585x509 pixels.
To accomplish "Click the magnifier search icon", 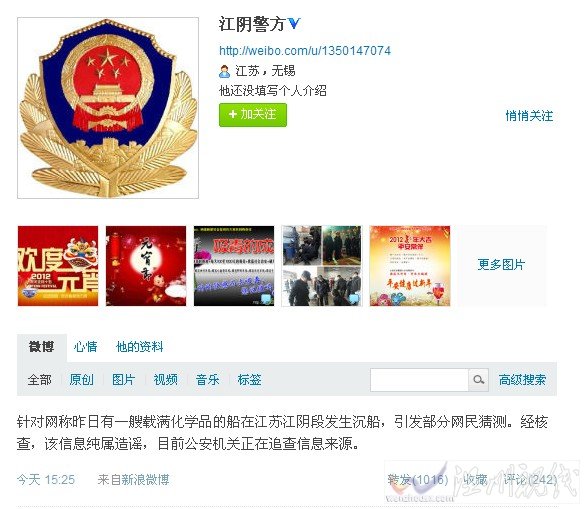I will click(x=478, y=380).
